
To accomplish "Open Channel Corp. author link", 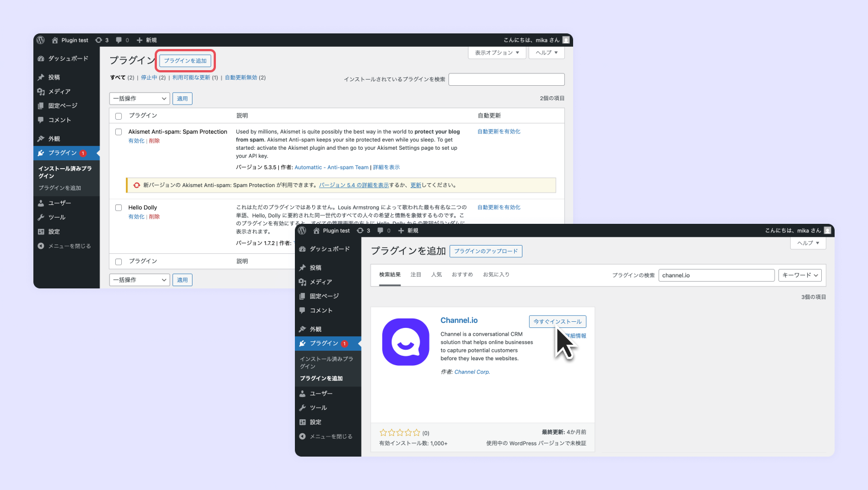I will click(x=472, y=372).
